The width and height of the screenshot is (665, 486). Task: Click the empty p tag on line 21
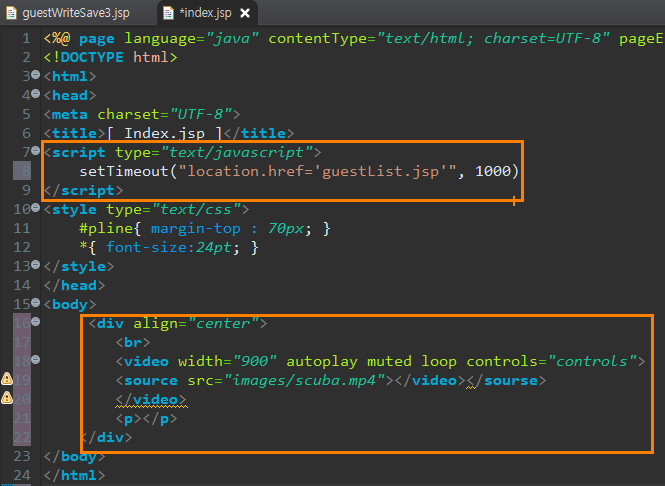pos(146,419)
